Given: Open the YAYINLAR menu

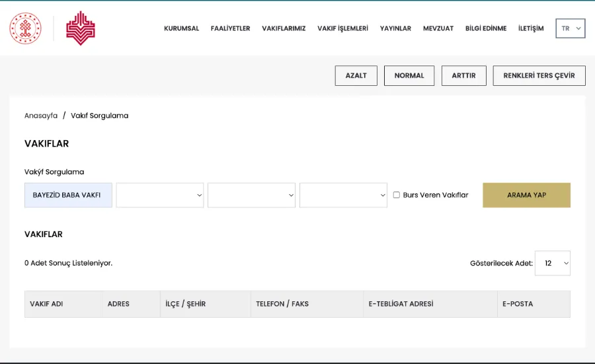Looking at the screenshot, I should pos(395,28).
